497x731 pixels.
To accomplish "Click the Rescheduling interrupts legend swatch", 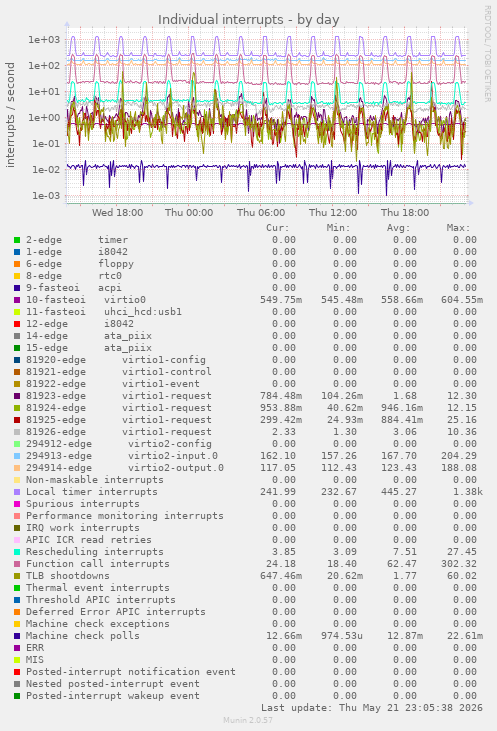I will 17,552.
